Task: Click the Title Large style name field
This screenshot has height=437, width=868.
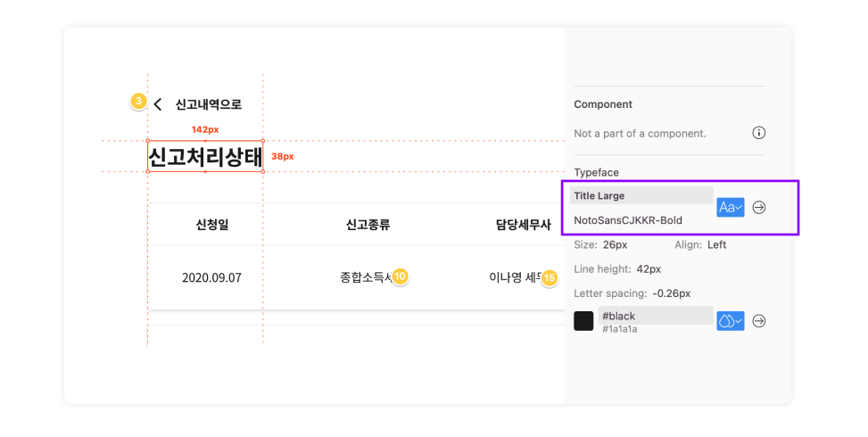Action: pos(641,196)
